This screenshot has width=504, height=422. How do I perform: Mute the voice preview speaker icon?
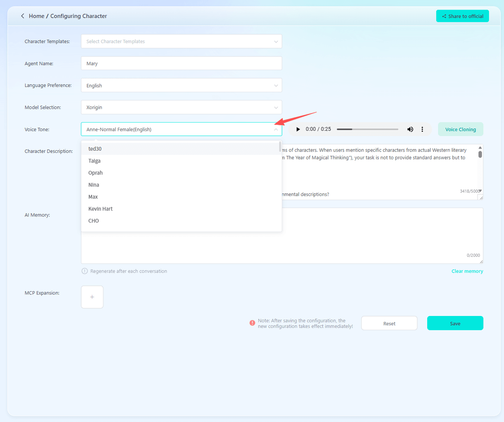(x=410, y=129)
